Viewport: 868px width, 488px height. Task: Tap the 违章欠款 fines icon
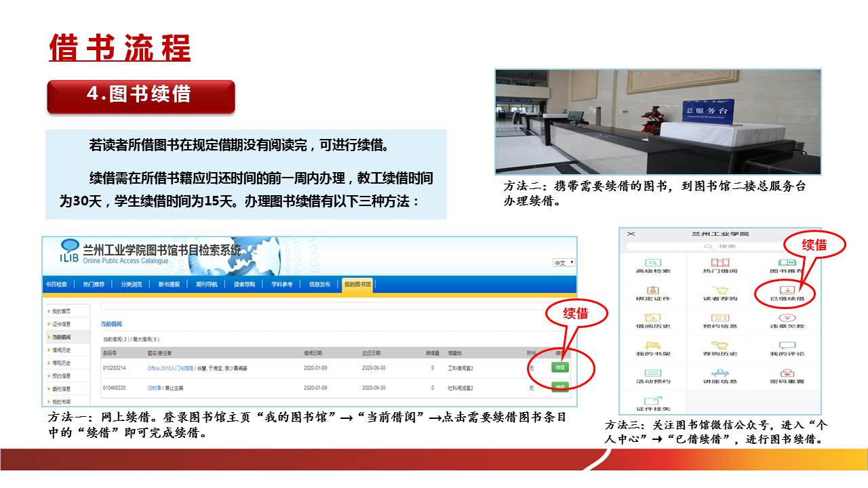click(787, 318)
